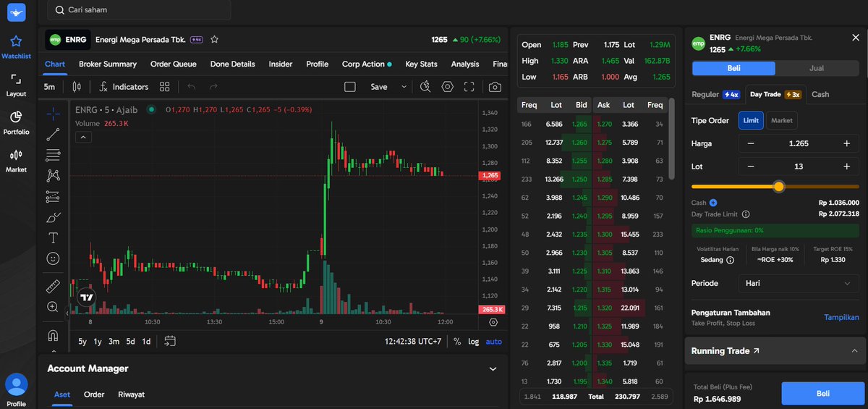Focus the Cari saham search field
Viewport: 868px width, 409px height.
[140, 10]
